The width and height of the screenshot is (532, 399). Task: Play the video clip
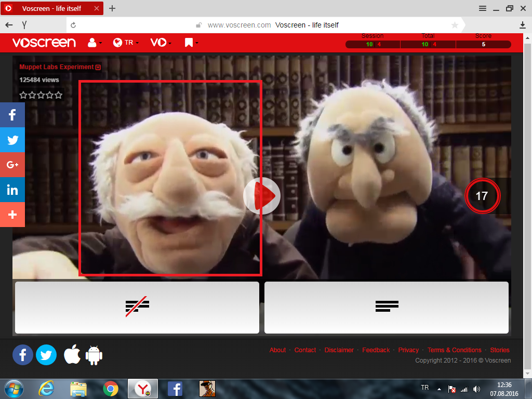262,196
